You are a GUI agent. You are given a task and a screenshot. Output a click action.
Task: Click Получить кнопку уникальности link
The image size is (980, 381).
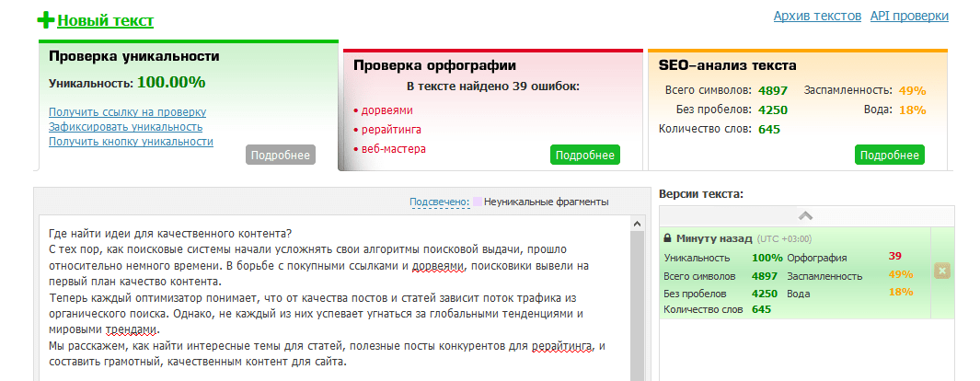[x=131, y=142]
